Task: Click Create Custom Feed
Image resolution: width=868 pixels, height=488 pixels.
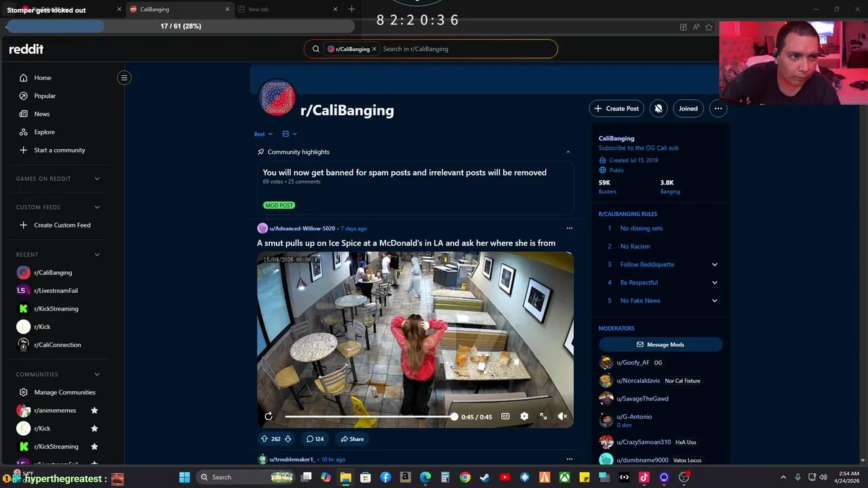Action: 62,225
